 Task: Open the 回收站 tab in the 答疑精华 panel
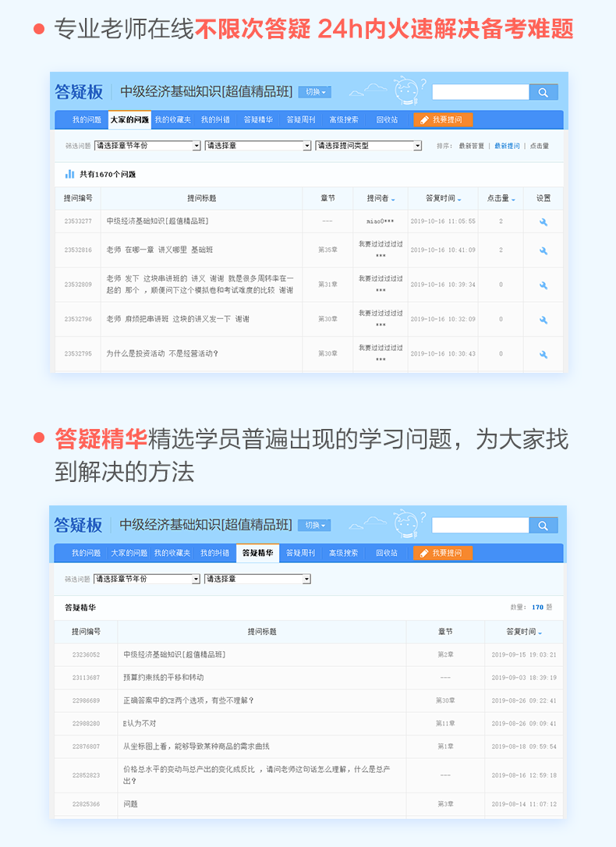387,553
